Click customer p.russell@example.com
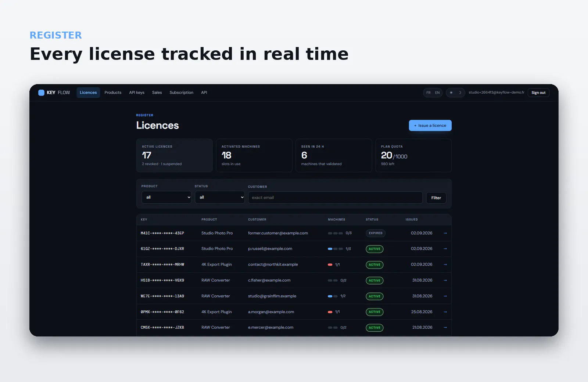 pyautogui.click(x=270, y=249)
